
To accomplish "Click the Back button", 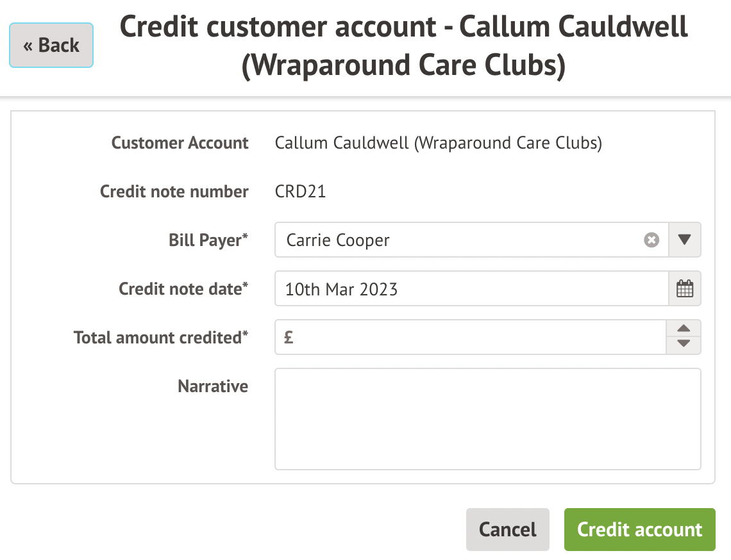I will (51, 45).
